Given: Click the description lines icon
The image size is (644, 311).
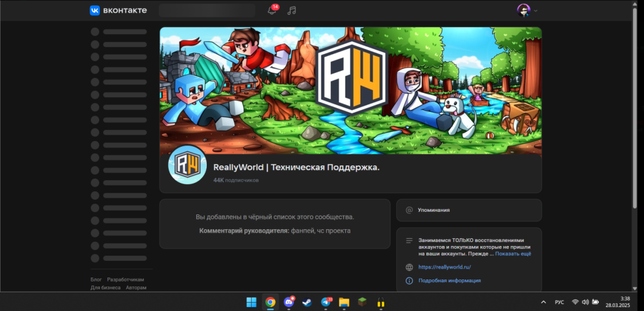Looking at the screenshot, I should (x=409, y=240).
